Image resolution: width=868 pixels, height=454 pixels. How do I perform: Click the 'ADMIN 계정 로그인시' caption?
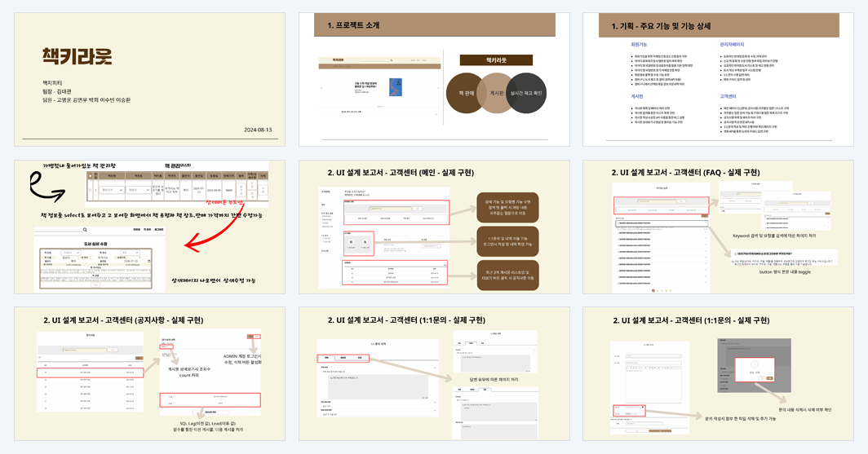coord(242,357)
